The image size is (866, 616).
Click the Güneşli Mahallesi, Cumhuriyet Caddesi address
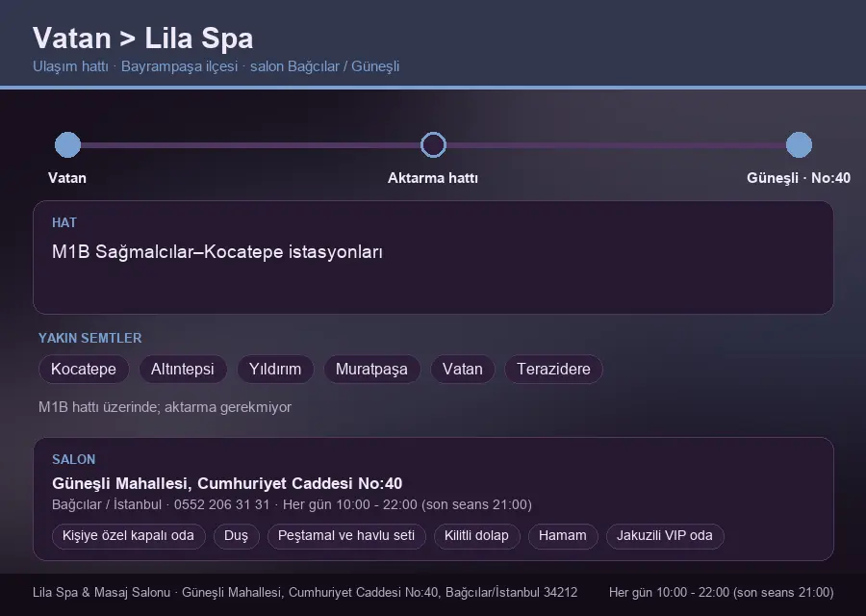click(x=227, y=483)
